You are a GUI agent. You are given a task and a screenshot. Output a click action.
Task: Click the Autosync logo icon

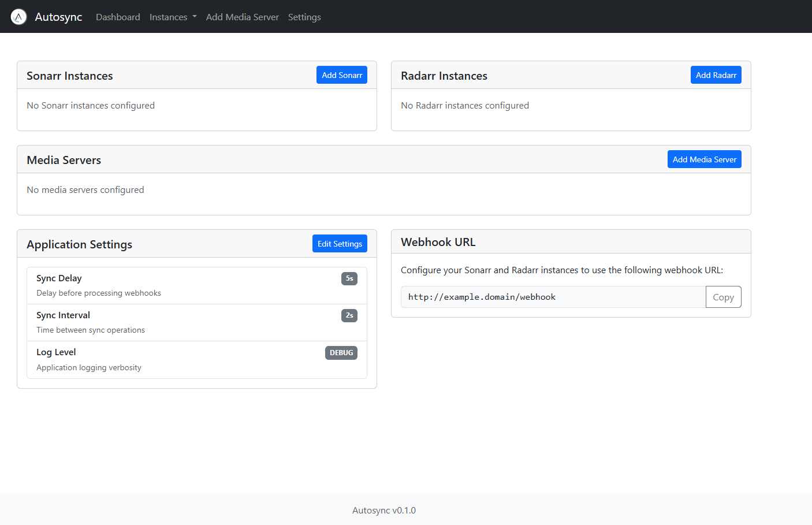coord(18,17)
